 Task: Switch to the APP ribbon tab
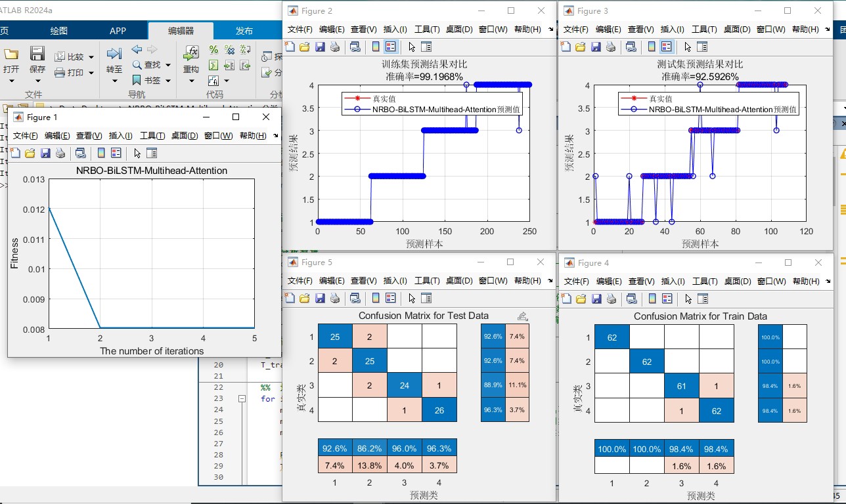(x=118, y=31)
